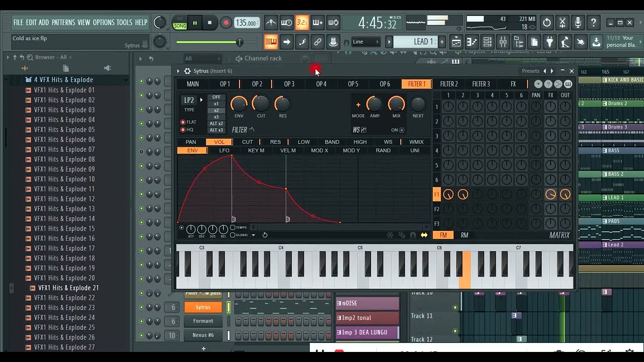Click the scissors tool icon in top toolbar
The height and width of the screenshot is (362, 644).
tap(562, 23)
